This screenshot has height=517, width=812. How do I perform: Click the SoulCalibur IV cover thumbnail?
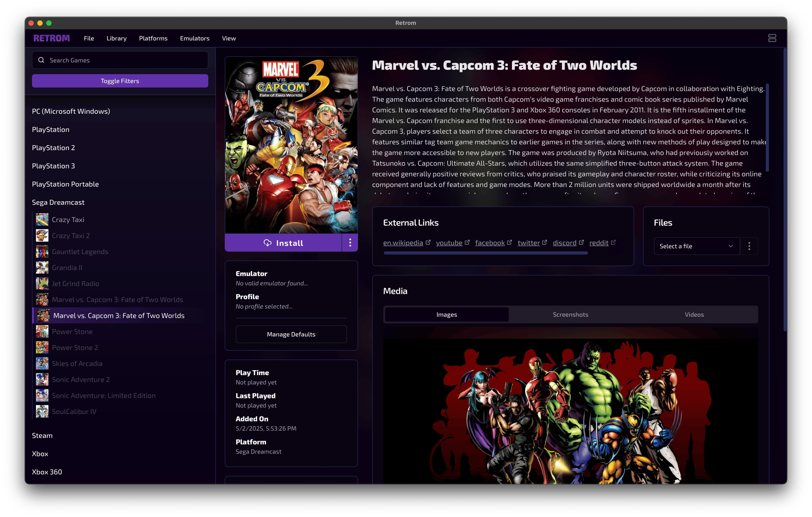click(42, 412)
